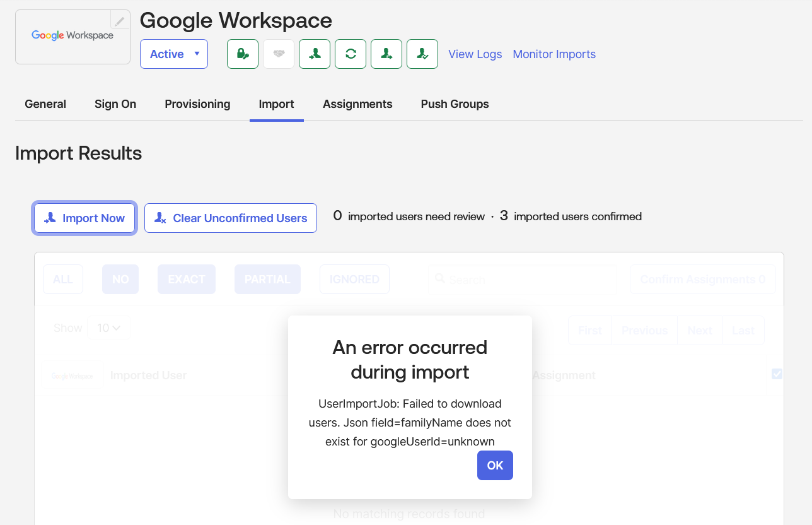Click the Import Now button
This screenshot has width=812, height=525.
click(84, 218)
